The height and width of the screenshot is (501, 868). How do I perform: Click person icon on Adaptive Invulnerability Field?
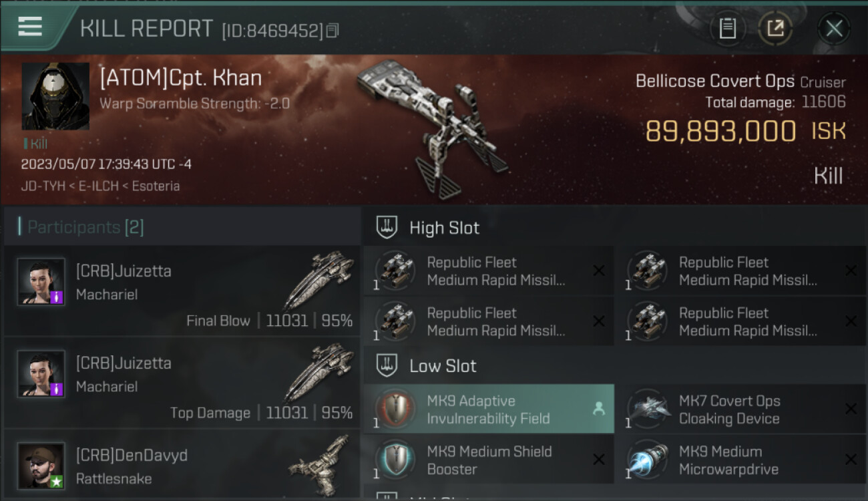coord(599,409)
